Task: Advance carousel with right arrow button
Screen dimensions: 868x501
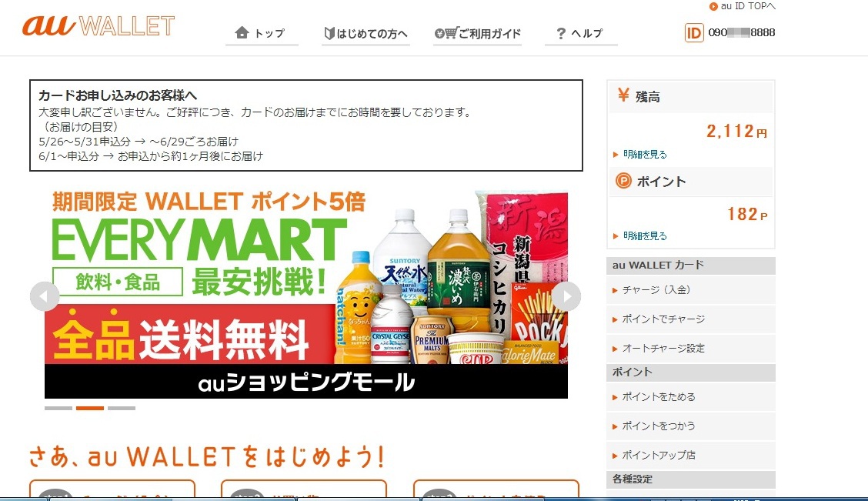Action: [x=566, y=296]
